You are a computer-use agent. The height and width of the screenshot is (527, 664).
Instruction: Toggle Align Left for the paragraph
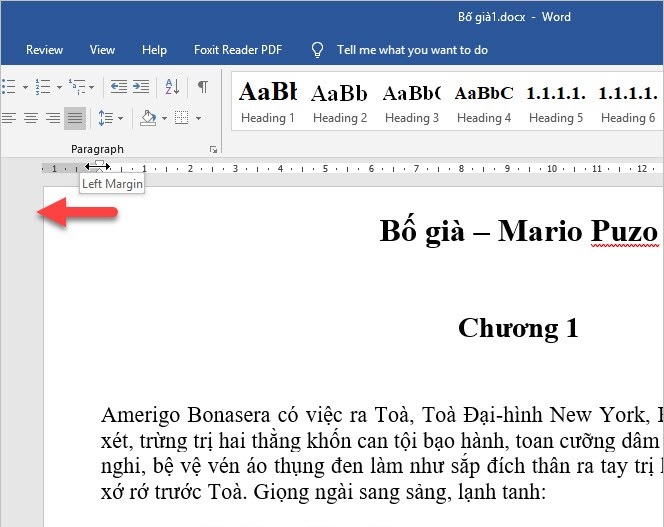pyautogui.click(x=9, y=118)
